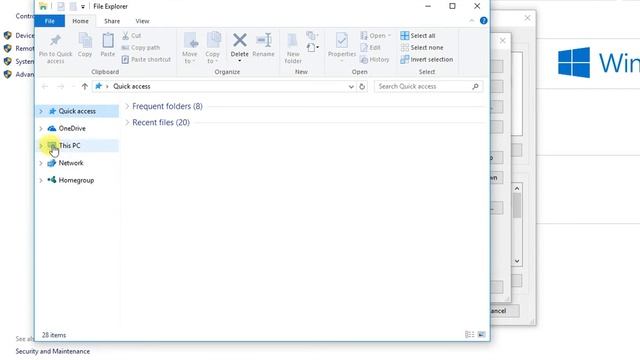Screen dimensions: 640x360
Task: Click the Paste clipboard icon
Action: [x=108, y=41]
